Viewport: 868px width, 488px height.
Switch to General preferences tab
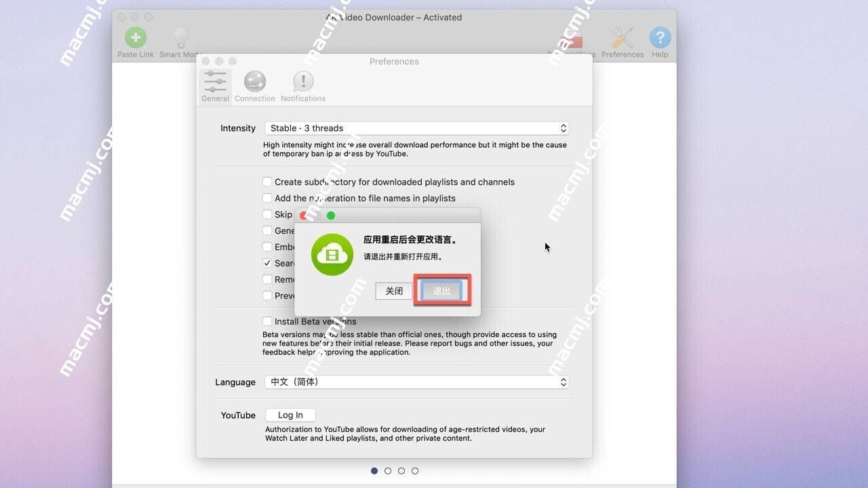coord(215,86)
